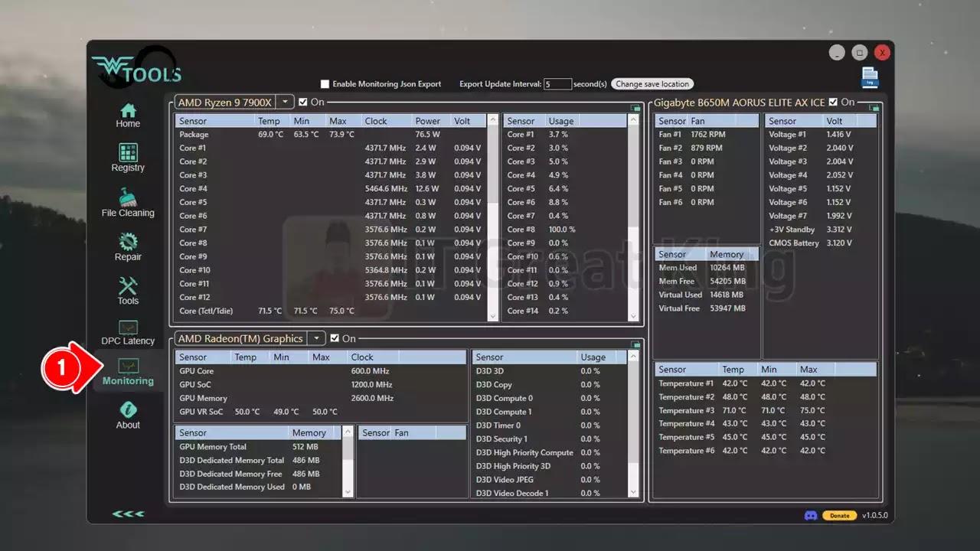Select the D3D Dedicated Memory Used row

tap(259, 487)
